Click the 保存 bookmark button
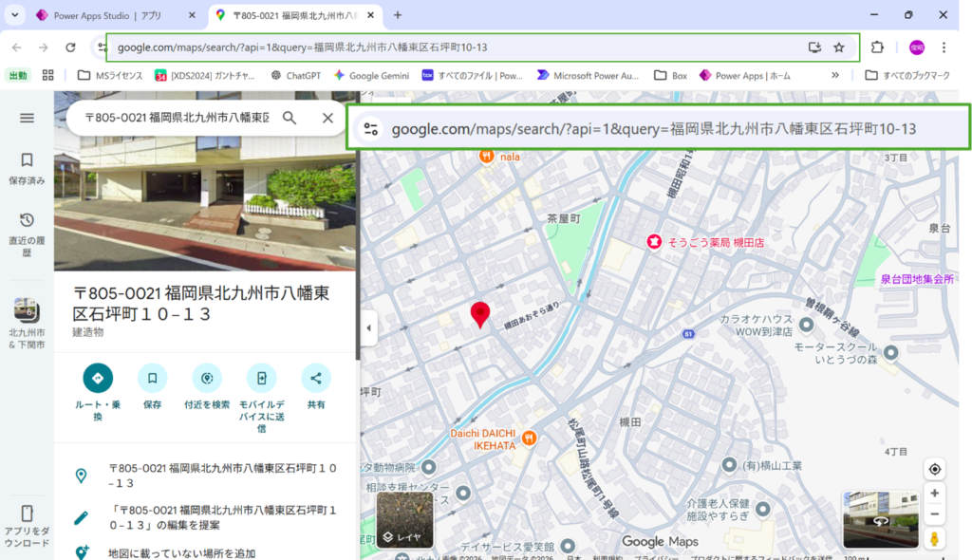 pyautogui.click(x=152, y=378)
